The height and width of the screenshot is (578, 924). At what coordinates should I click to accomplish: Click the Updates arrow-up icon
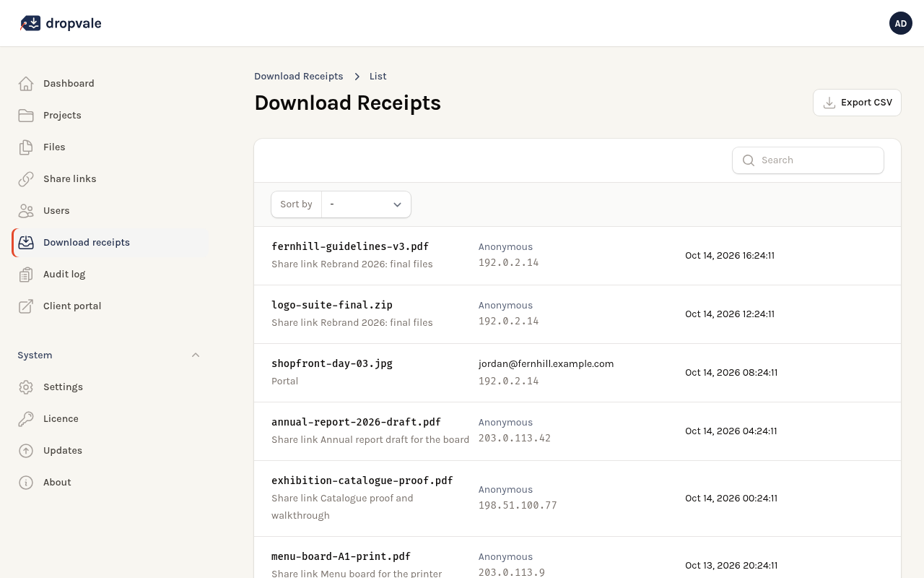click(26, 451)
